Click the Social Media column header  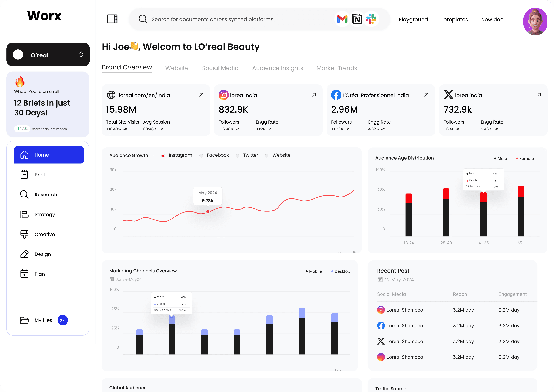pyautogui.click(x=391, y=294)
